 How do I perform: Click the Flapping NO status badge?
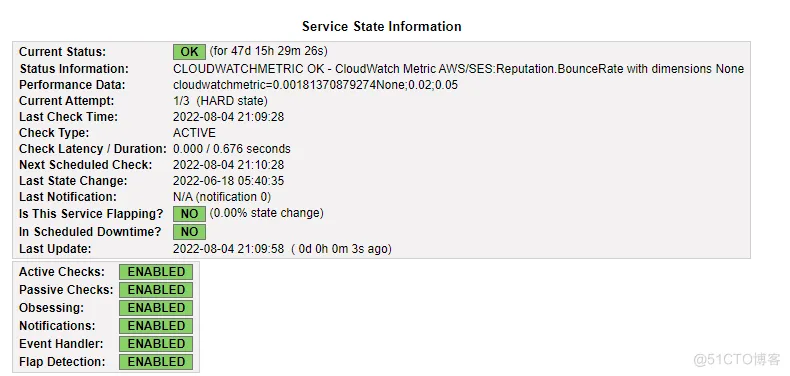point(189,214)
